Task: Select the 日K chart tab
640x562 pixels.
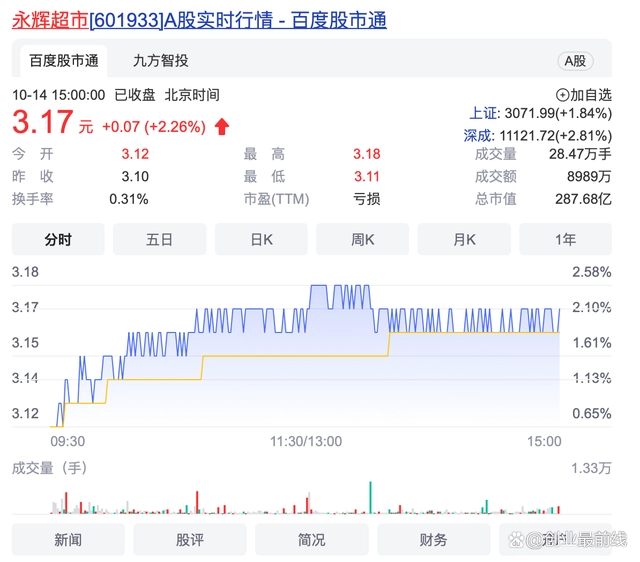Action: (x=261, y=240)
